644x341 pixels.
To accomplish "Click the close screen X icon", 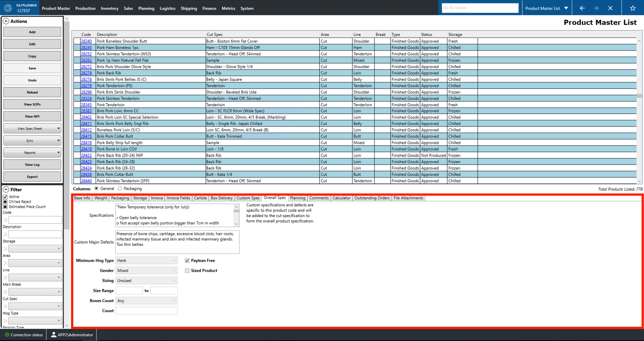I will tap(610, 7).
